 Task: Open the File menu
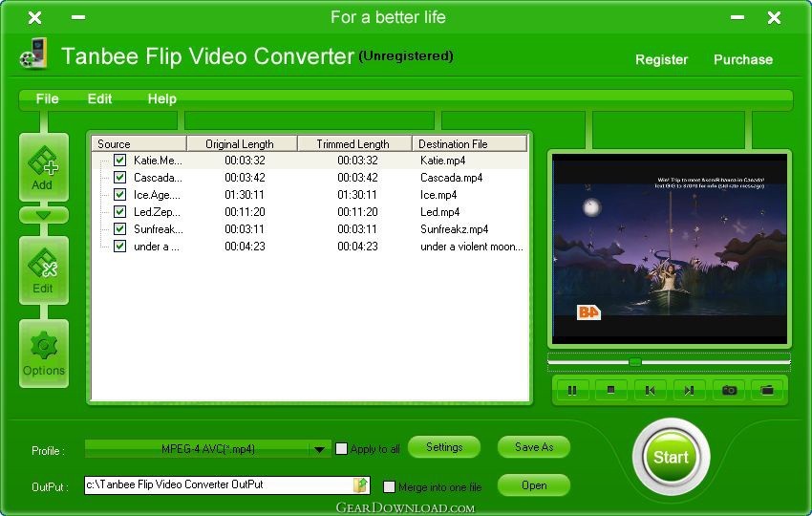pyautogui.click(x=47, y=99)
